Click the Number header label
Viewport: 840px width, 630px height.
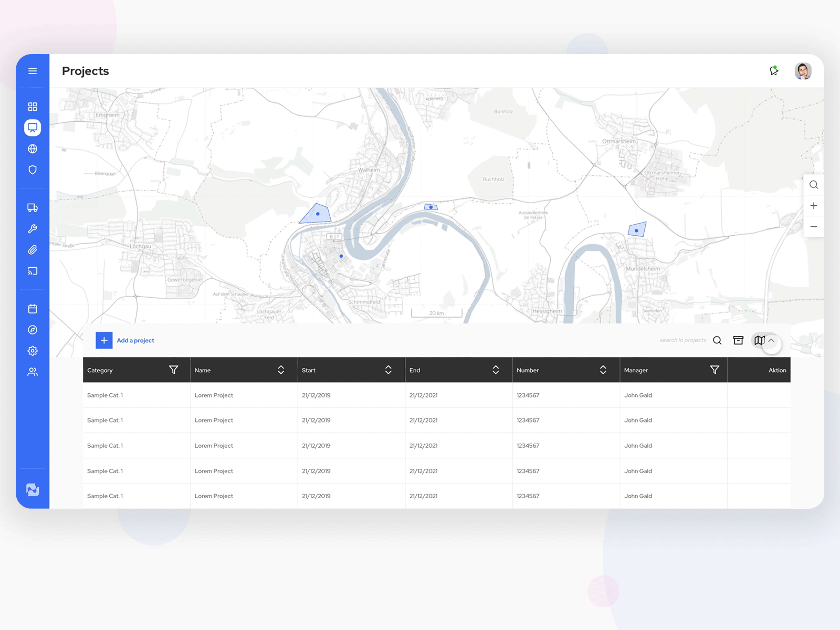[528, 370]
